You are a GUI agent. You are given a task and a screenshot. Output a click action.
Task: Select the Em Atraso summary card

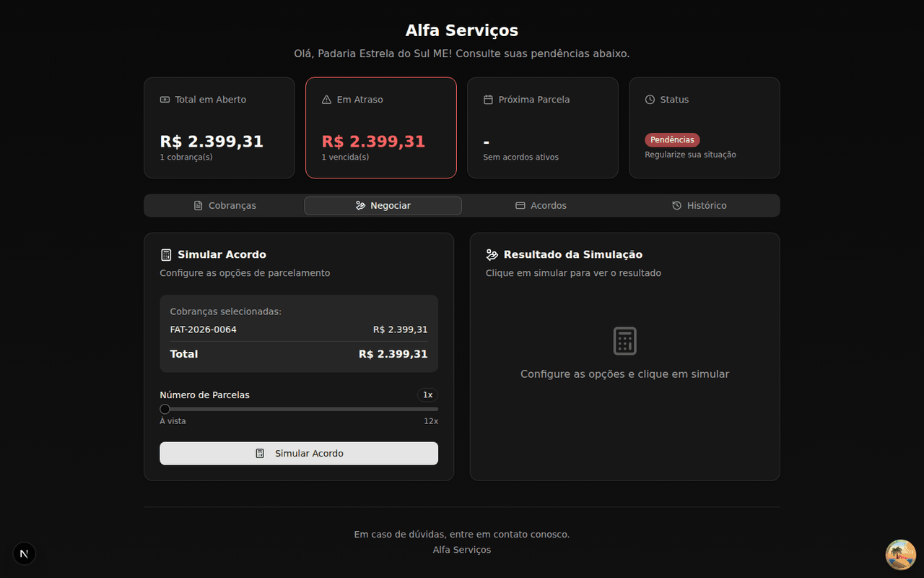click(x=381, y=128)
